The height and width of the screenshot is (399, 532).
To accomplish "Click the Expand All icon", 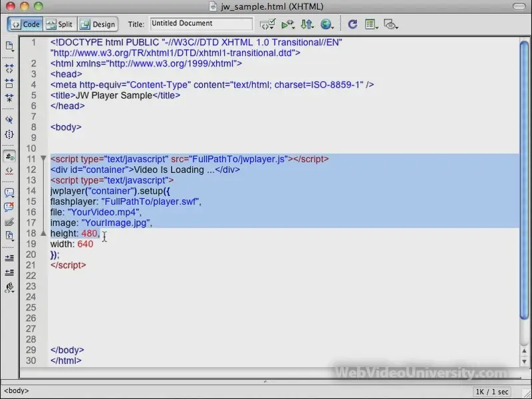I will [9, 98].
